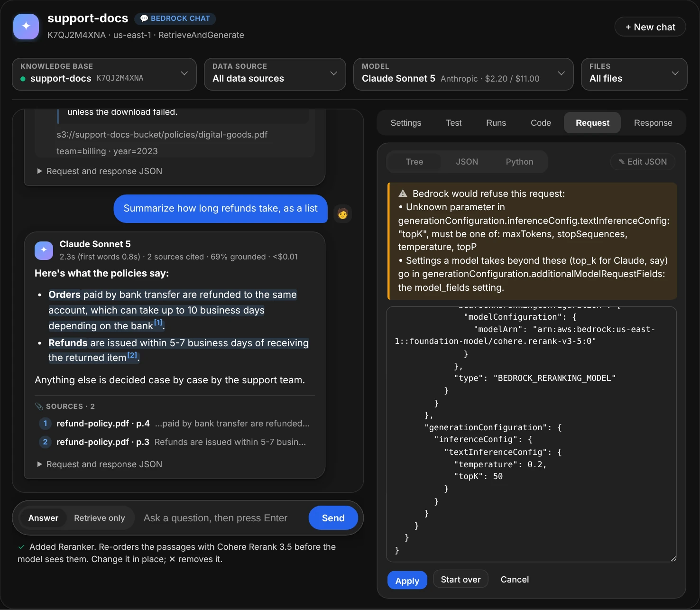Click Cancel in the request editor

pos(515,580)
